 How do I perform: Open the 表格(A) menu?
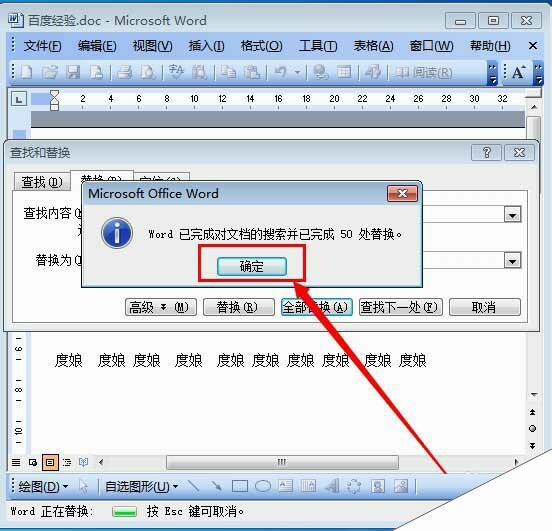tap(373, 46)
